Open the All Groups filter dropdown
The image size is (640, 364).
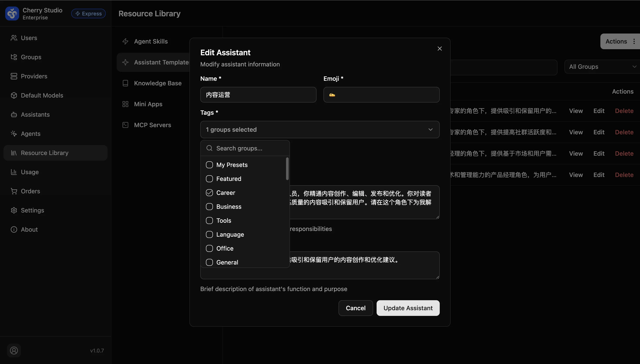click(x=602, y=66)
